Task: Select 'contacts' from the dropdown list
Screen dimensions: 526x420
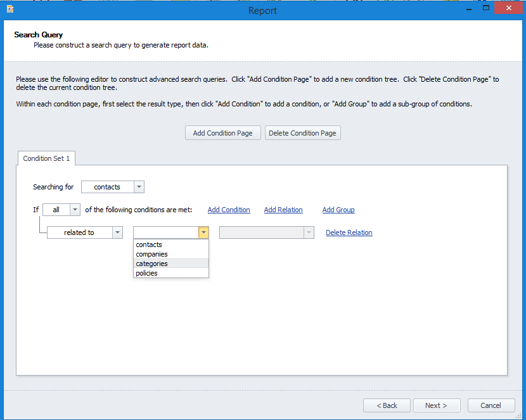Action: (149, 245)
